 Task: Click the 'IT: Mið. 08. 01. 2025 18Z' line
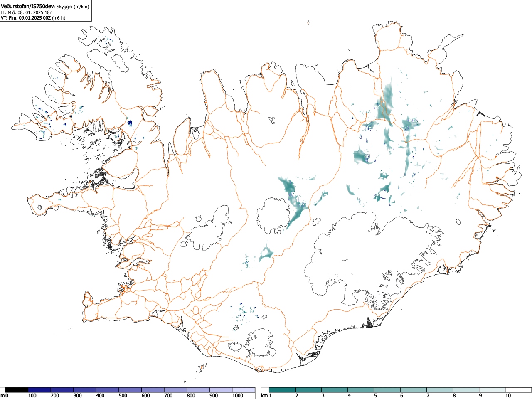tap(27, 12)
